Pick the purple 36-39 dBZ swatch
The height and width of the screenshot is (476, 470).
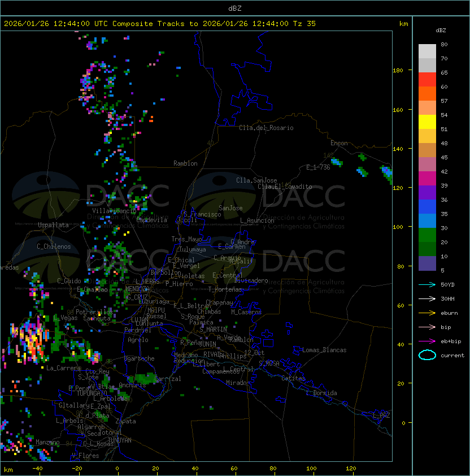point(427,192)
